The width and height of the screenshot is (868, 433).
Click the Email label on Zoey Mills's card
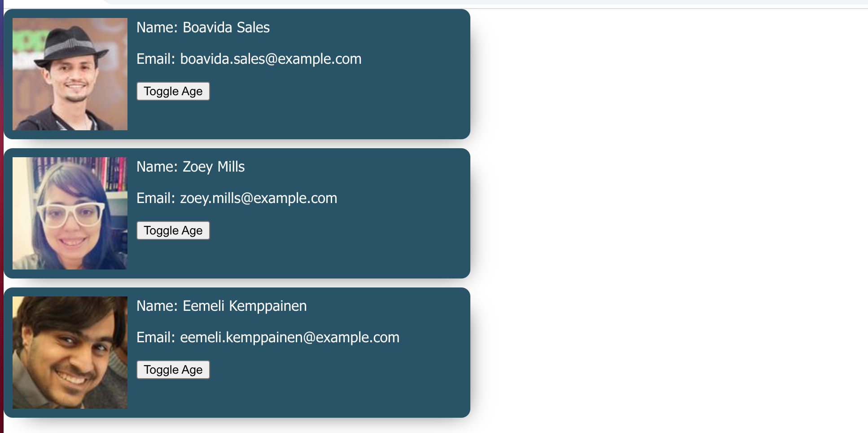click(x=154, y=198)
